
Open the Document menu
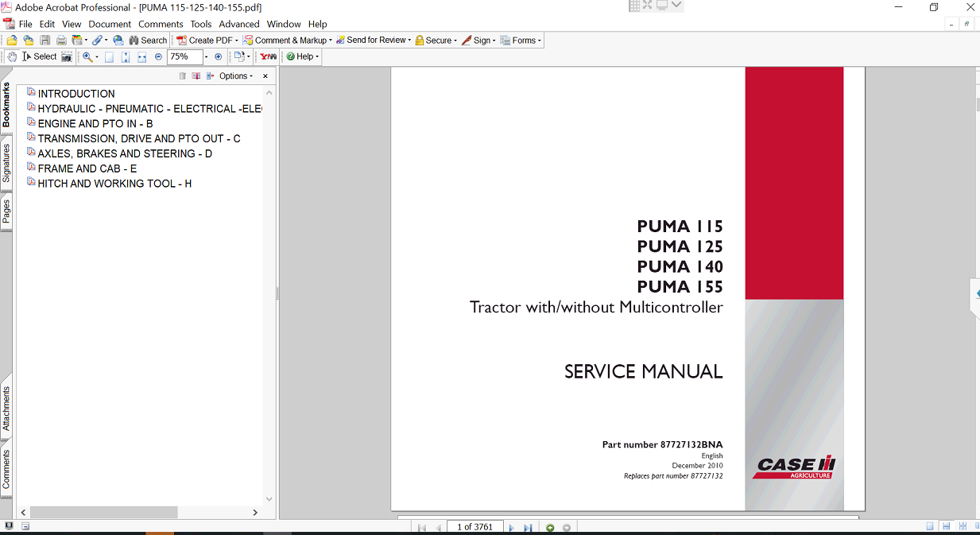(110, 24)
